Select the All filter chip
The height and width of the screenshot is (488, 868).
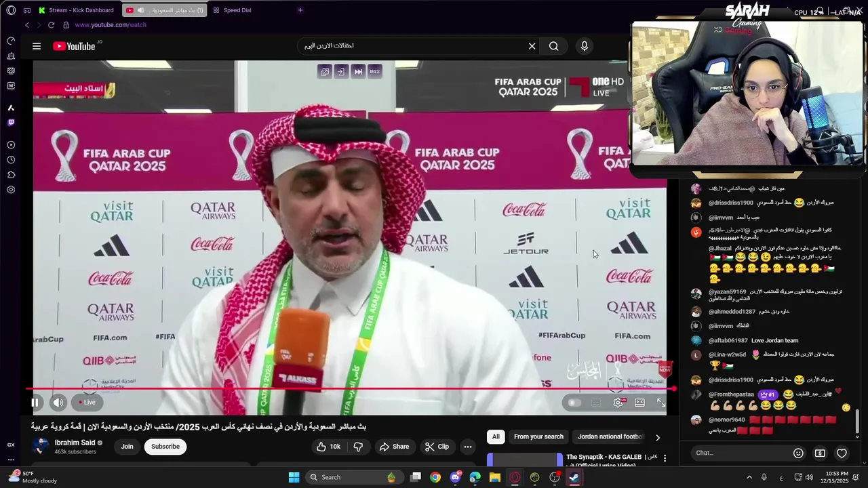pos(496,436)
